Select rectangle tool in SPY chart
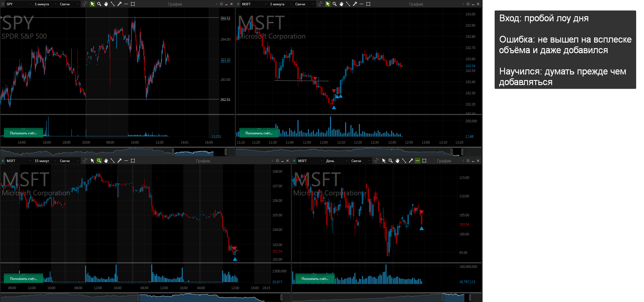Screen dimensions: 644x302 click(x=133, y=4)
